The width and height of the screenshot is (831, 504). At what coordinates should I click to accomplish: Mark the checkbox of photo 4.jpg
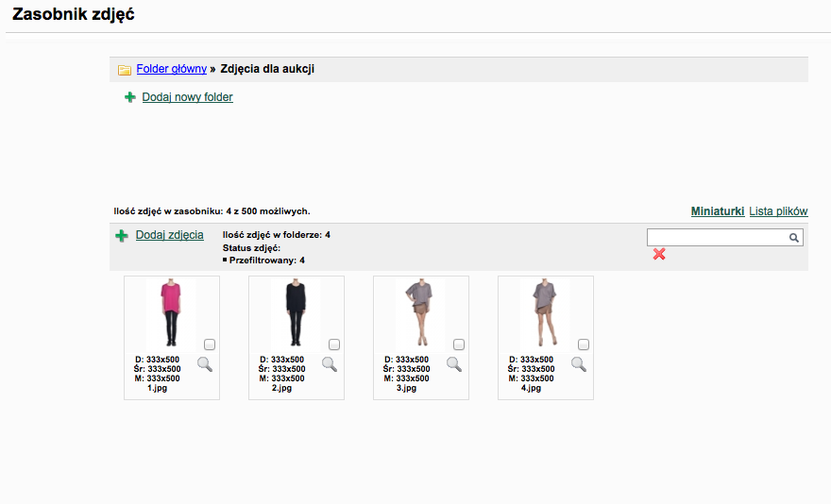point(584,344)
